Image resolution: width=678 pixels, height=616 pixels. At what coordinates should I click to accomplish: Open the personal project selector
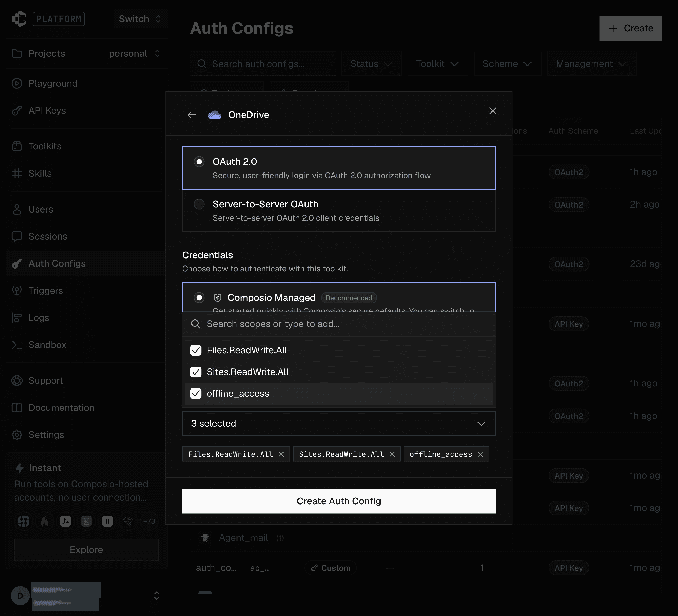coord(135,53)
